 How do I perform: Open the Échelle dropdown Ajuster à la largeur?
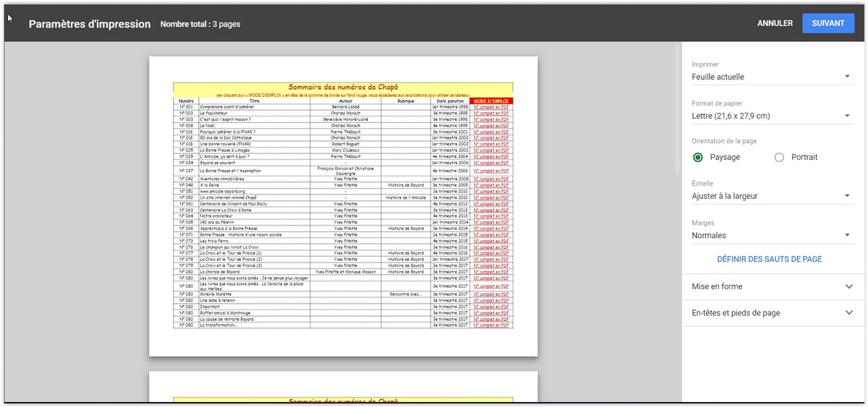pos(771,196)
